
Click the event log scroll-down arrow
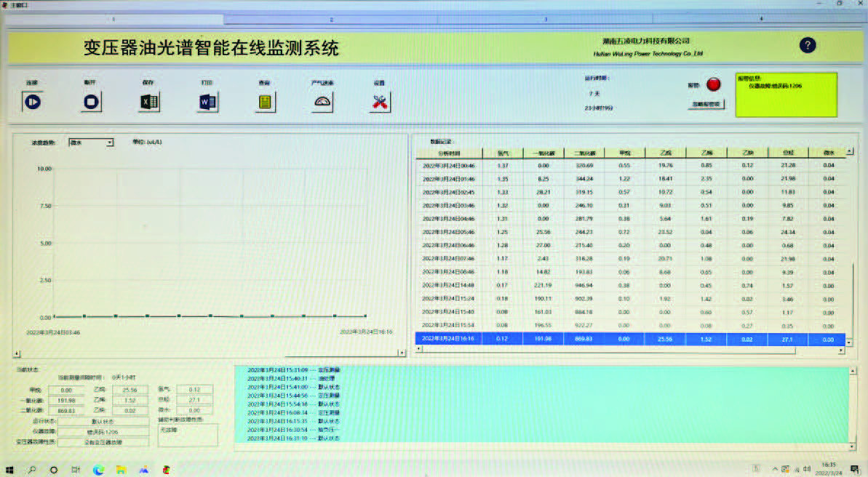(x=853, y=446)
